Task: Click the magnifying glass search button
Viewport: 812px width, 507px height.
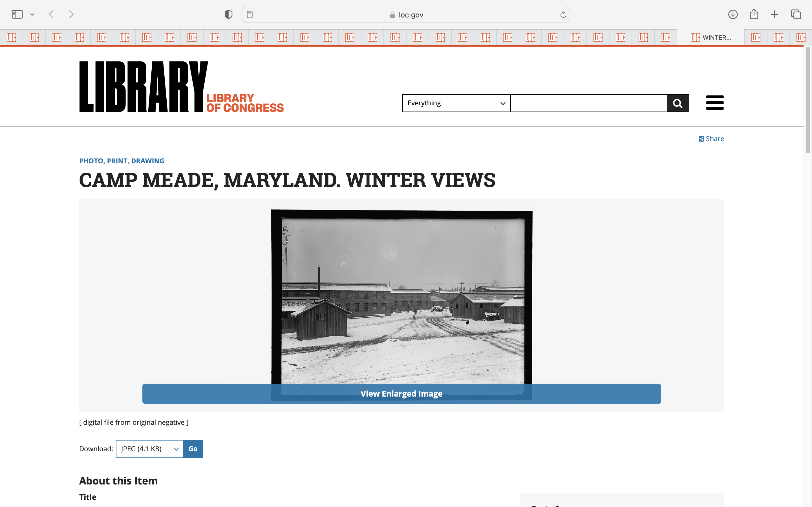Action: (x=678, y=103)
